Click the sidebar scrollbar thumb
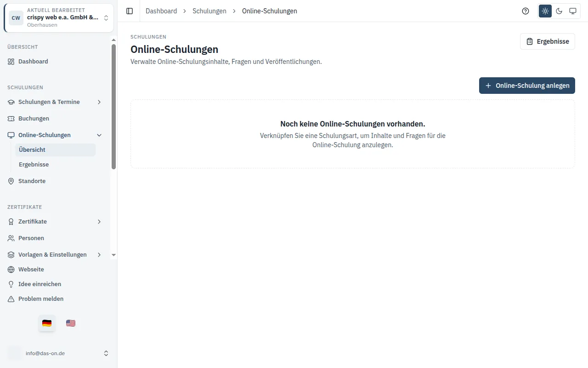588x368 pixels. 113,107
